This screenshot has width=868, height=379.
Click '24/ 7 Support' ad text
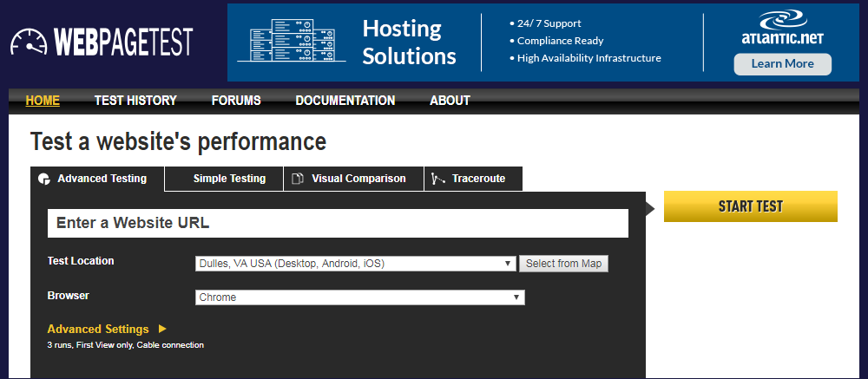click(x=549, y=23)
